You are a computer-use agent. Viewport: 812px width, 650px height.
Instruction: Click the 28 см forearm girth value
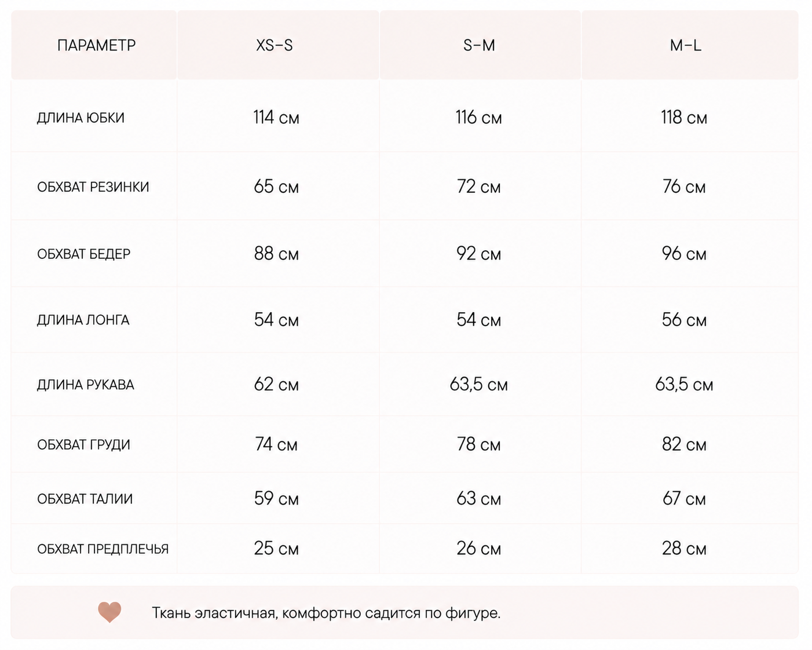(684, 548)
